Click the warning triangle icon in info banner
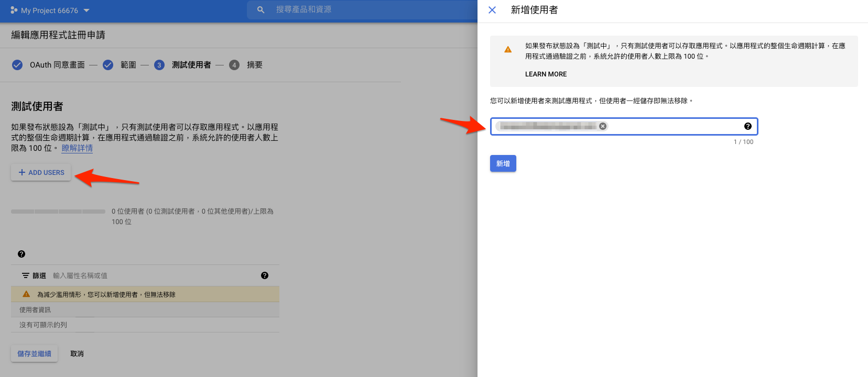 pos(508,49)
